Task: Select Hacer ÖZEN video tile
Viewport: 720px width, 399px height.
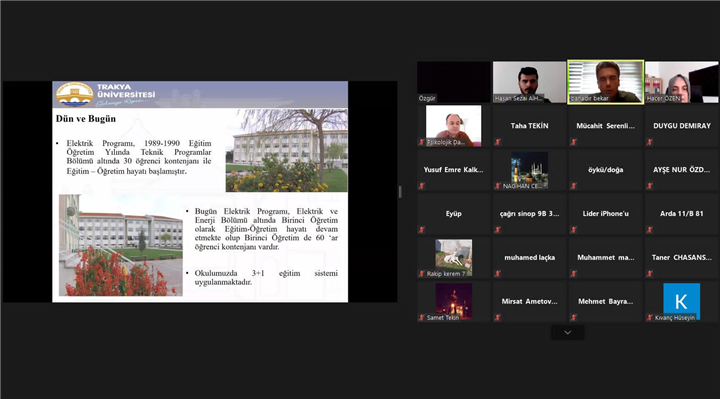Action: pyautogui.click(x=681, y=82)
